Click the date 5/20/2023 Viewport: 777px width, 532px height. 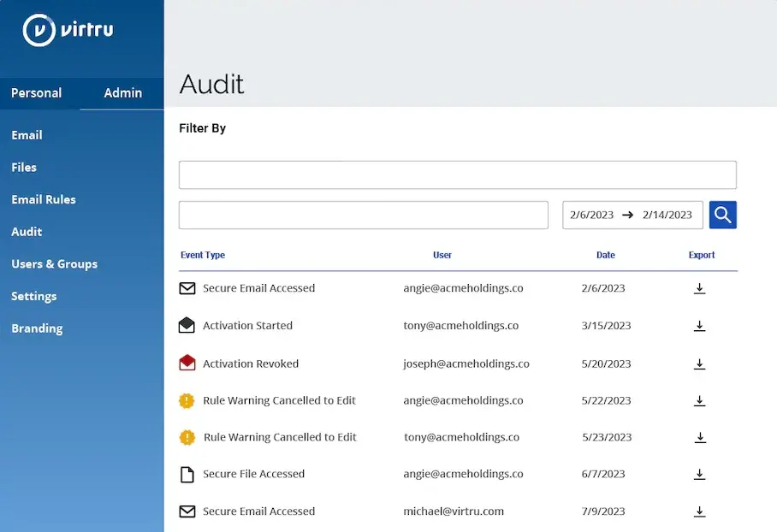click(606, 364)
